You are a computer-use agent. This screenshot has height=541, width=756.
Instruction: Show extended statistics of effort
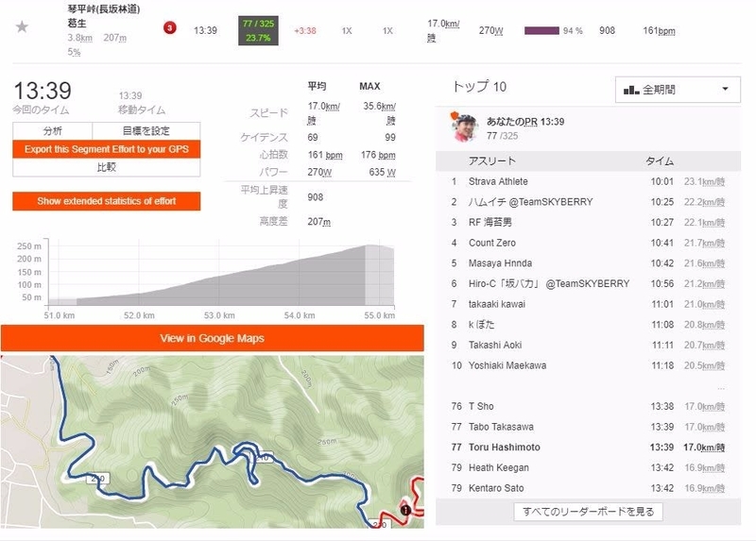pos(107,201)
